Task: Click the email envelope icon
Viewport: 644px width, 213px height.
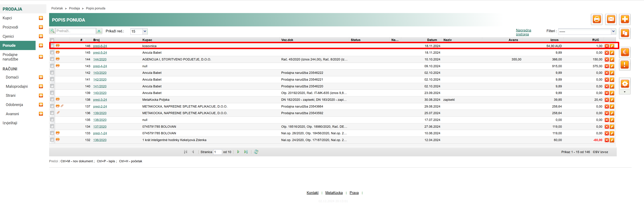Action: 611,19
